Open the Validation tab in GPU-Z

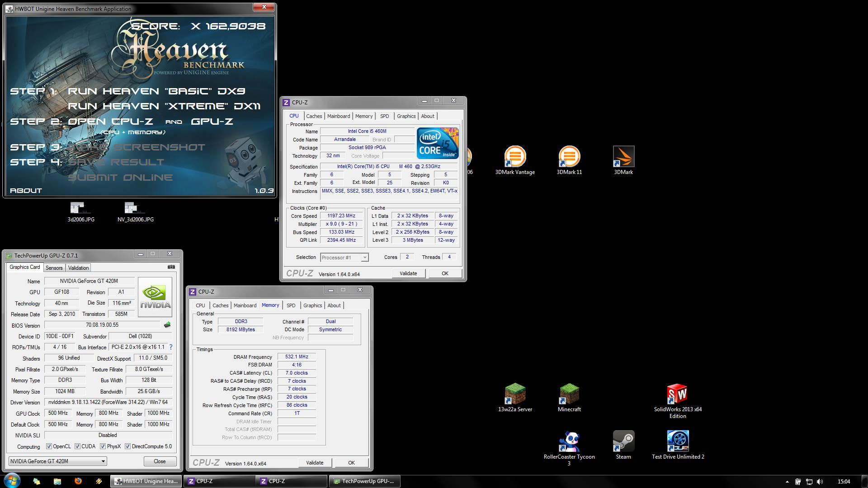78,268
